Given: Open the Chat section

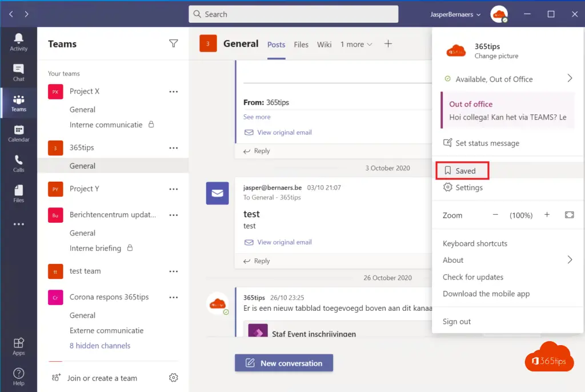Looking at the screenshot, I should point(19,73).
